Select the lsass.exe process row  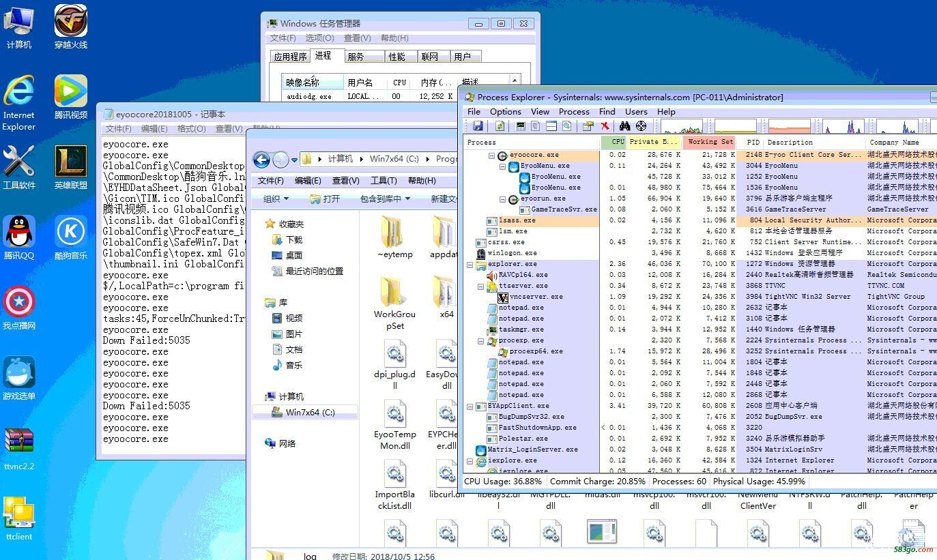(x=700, y=220)
